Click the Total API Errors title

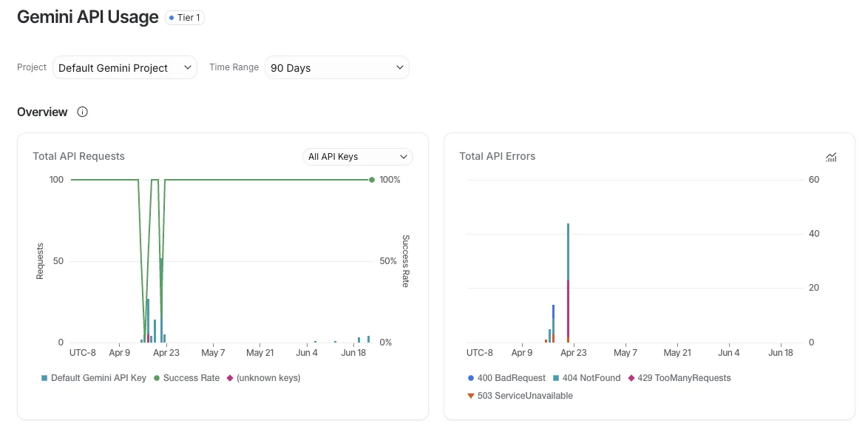(497, 156)
